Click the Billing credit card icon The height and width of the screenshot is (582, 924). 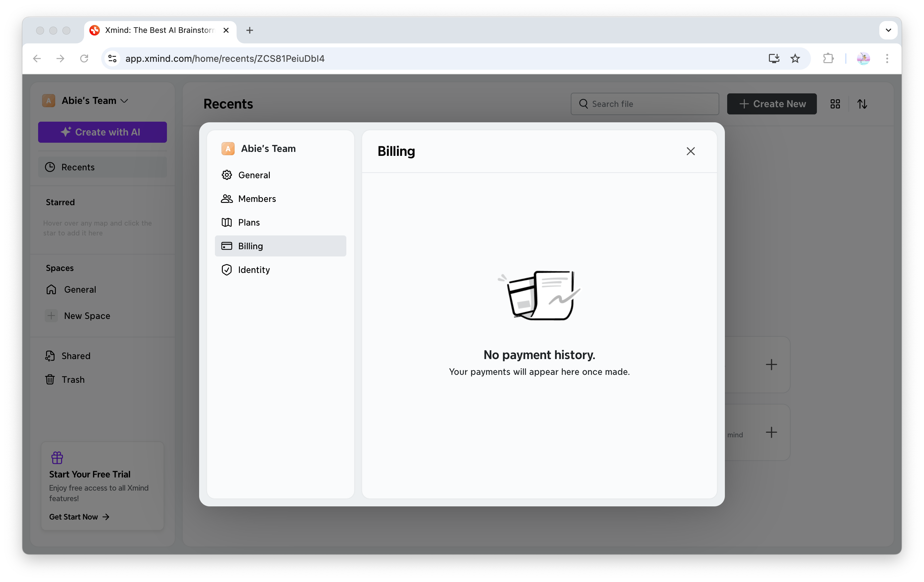coord(227,246)
